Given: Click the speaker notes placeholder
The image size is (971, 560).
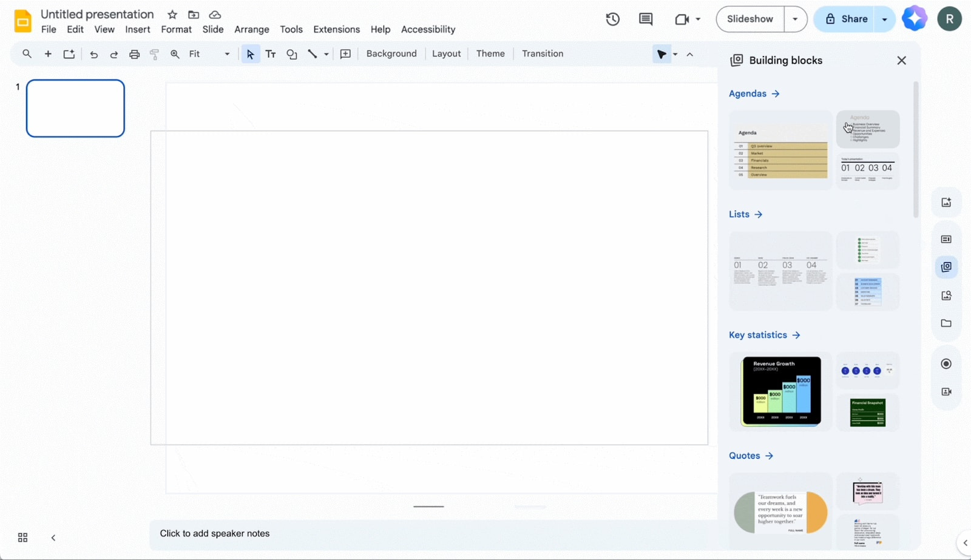Looking at the screenshot, I should tap(215, 533).
